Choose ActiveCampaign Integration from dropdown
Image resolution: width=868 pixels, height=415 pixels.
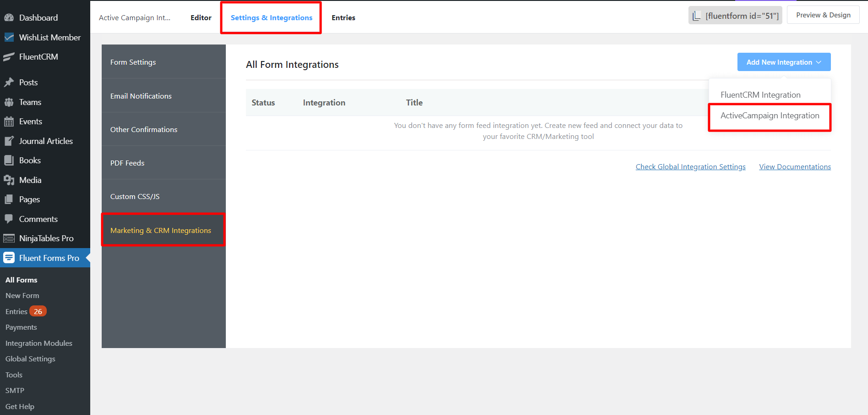pos(770,116)
